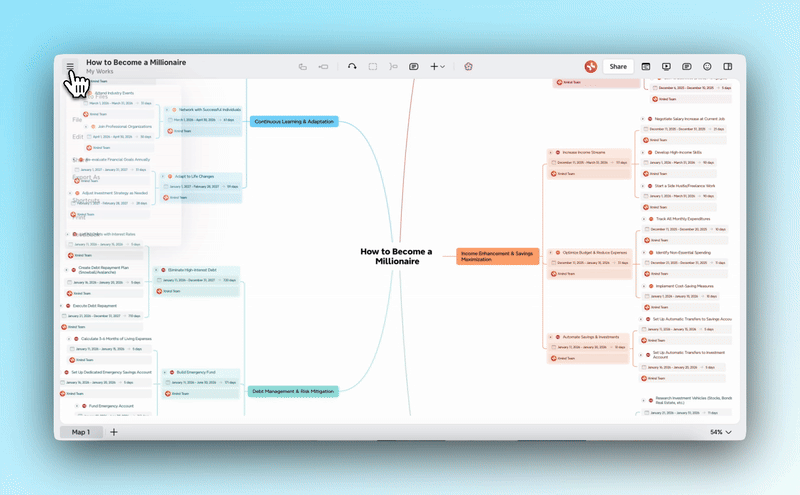Image resolution: width=800 pixels, height=495 pixels.
Task: Toggle the right format panel icon
Action: pos(727,67)
